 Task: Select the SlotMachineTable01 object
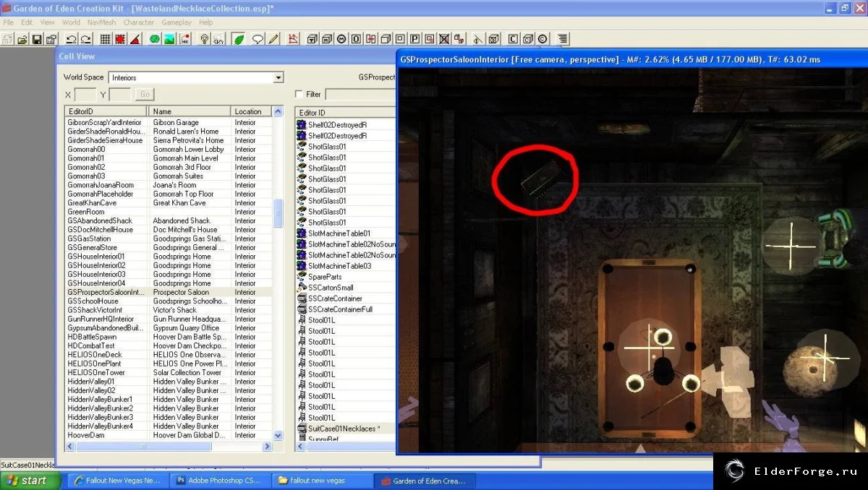pos(346,233)
